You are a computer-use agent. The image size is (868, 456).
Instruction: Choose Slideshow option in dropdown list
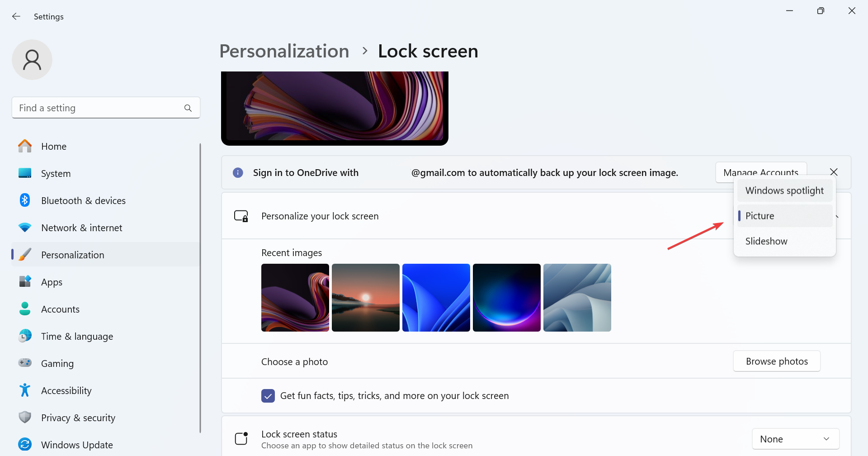[x=766, y=241]
